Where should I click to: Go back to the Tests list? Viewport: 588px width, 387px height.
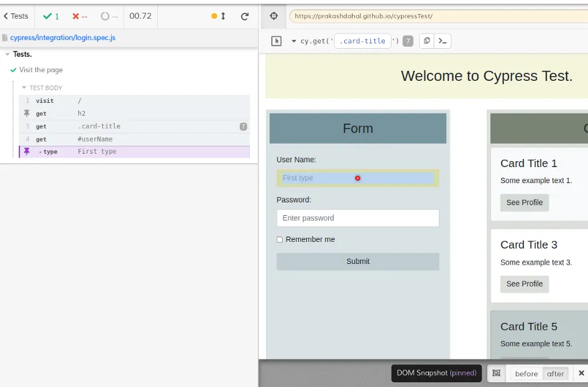(x=16, y=16)
